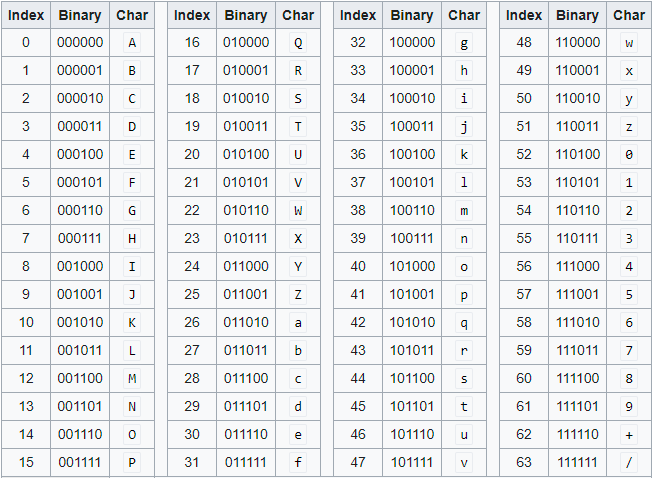Select index cell 16

pos(192,42)
